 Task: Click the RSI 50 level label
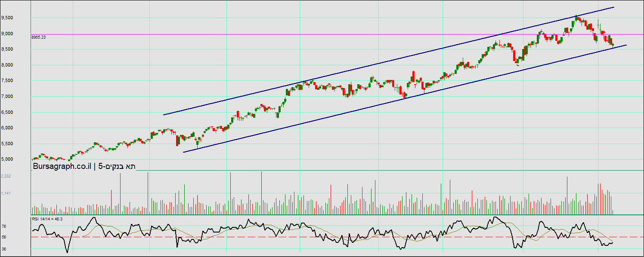(3, 237)
